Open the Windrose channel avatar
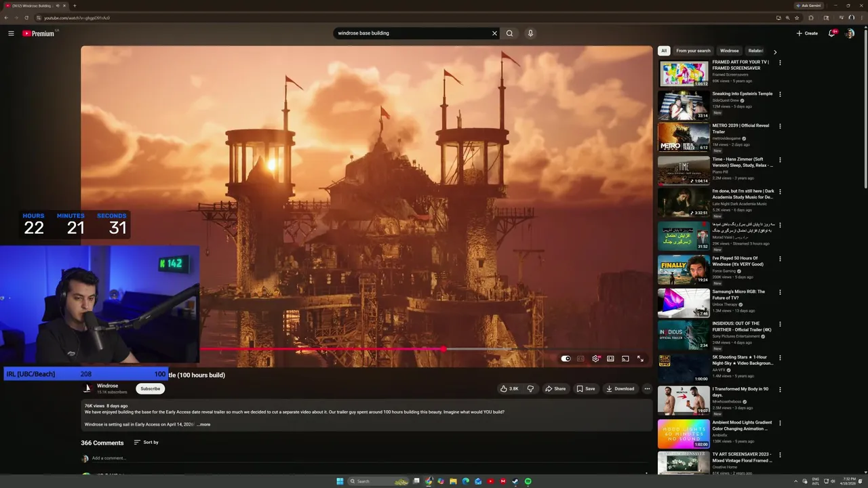This screenshot has height=488, width=868. 87,388
